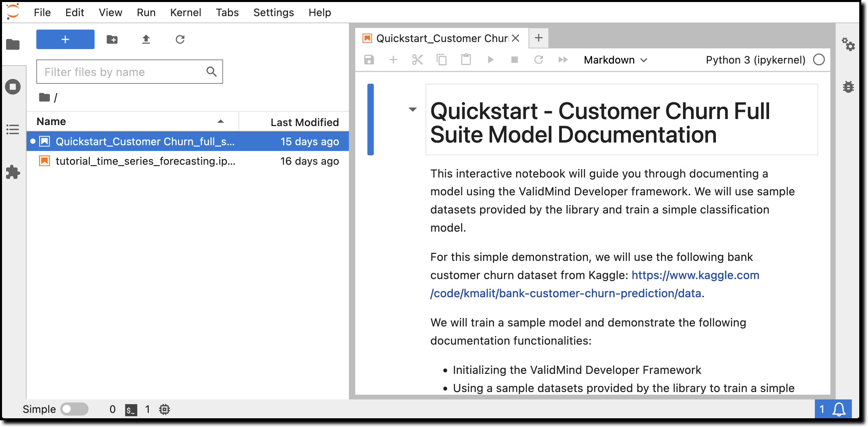Screen dimensions: 868x427
Task: Open the Kaggle bank-customer-churn dataset link
Action: (x=595, y=284)
